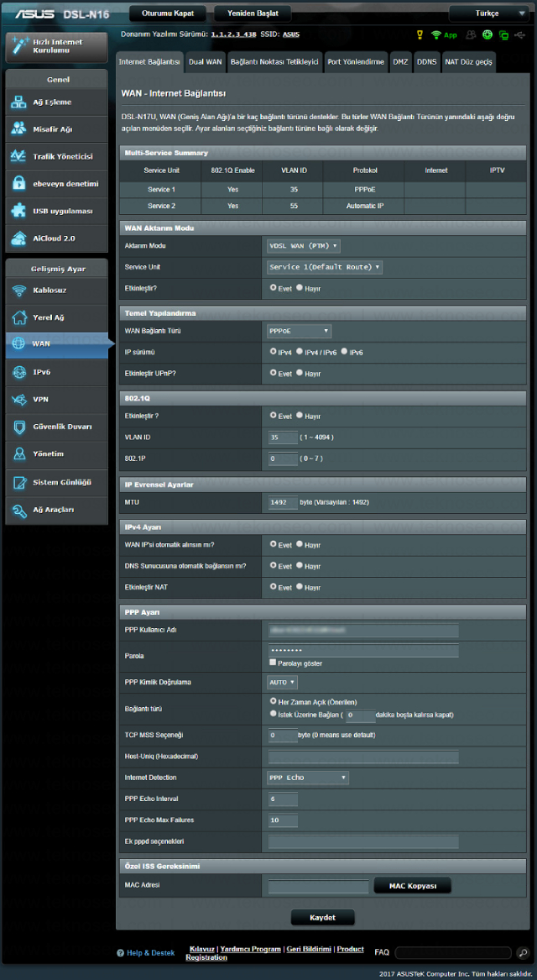Image resolution: width=537 pixels, height=980 pixels.
Task: Open Aktarım Modu VDSL WAN dropdown
Action: click(304, 245)
